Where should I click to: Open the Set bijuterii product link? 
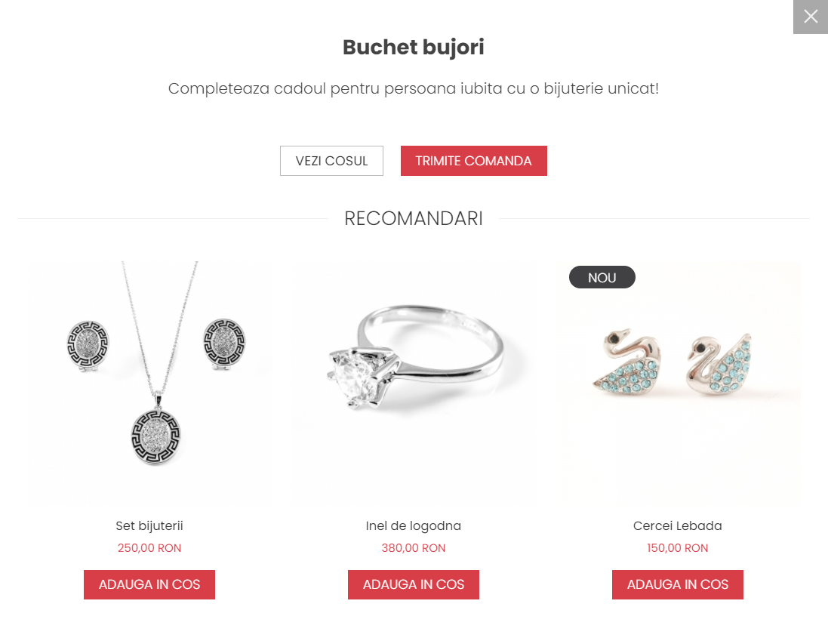click(149, 525)
